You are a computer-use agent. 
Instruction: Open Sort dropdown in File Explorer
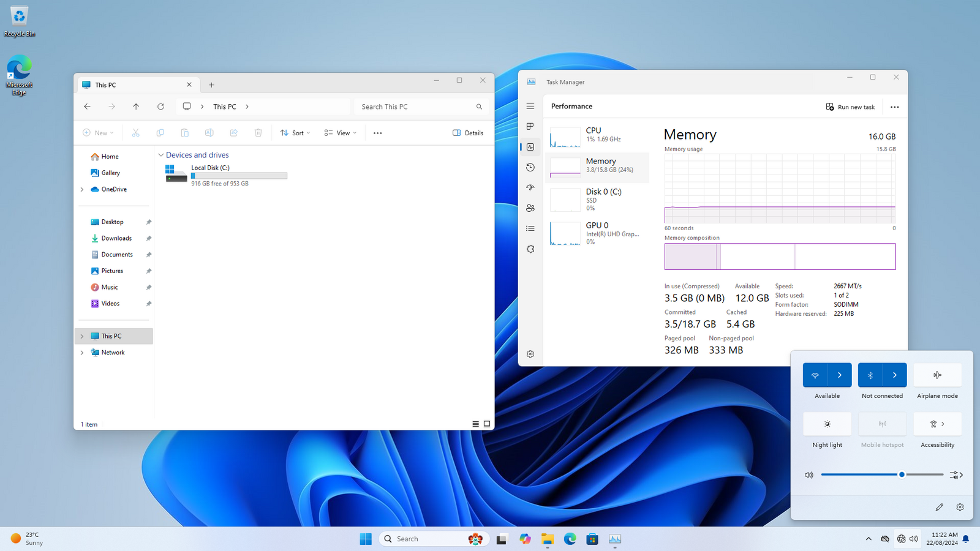coord(295,133)
